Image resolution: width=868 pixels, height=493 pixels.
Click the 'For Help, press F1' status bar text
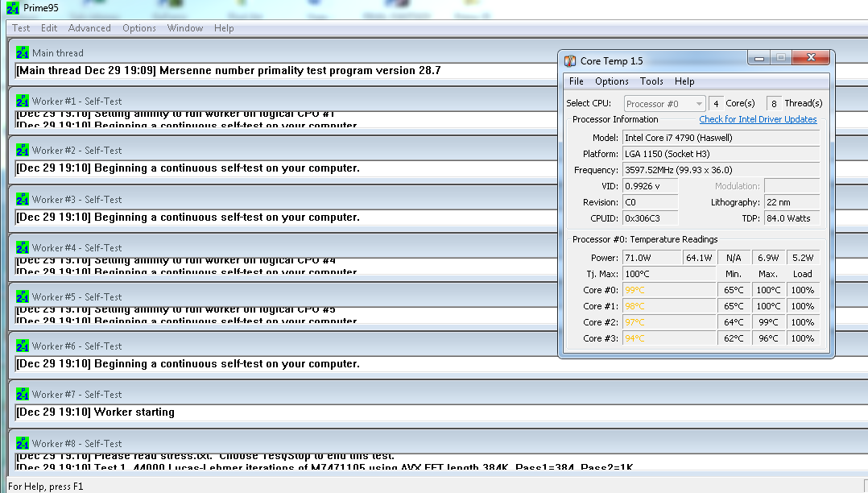(x=45, y=487)
